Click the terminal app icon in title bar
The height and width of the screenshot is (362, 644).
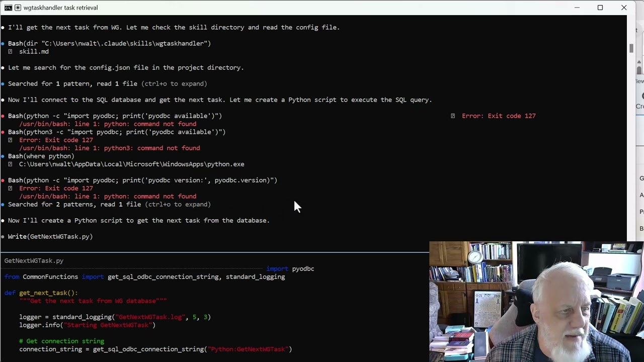coord(9,8)
